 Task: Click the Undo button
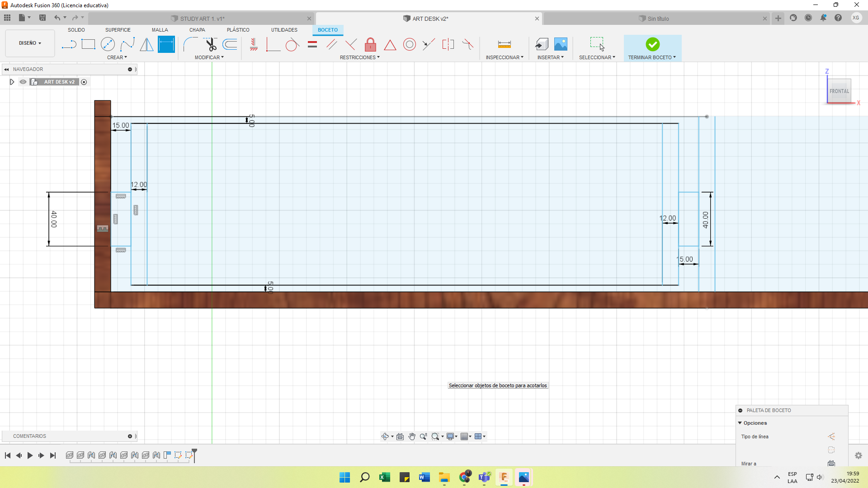click(57, 18)
